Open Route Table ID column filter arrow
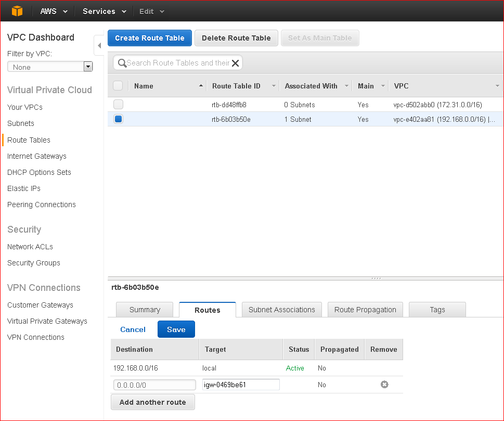The width and height of the screenshot is (504, 421). [274, 86]
